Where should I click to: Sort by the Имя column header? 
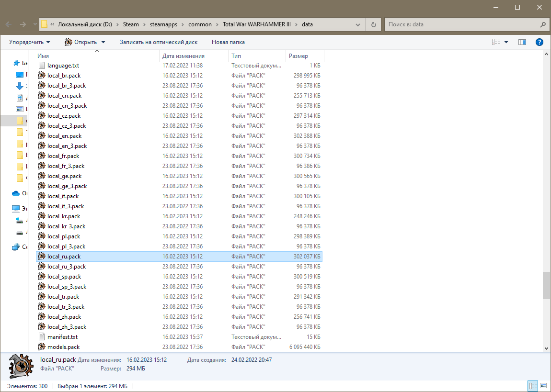pyautogui.click(x=98, y=56)
